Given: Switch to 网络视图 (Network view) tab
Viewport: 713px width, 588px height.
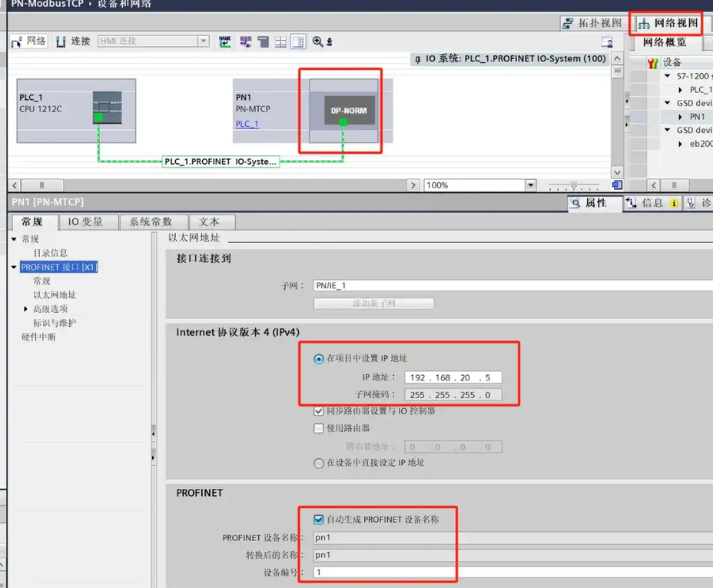Looking at the screenshot, I should 668,23.
